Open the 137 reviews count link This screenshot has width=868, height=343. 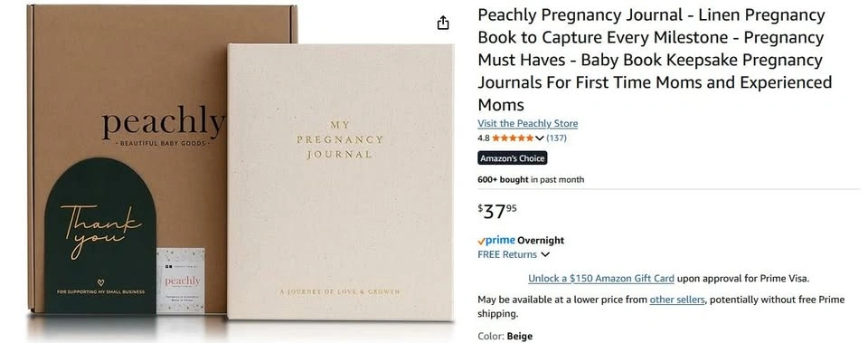point(556,138)
